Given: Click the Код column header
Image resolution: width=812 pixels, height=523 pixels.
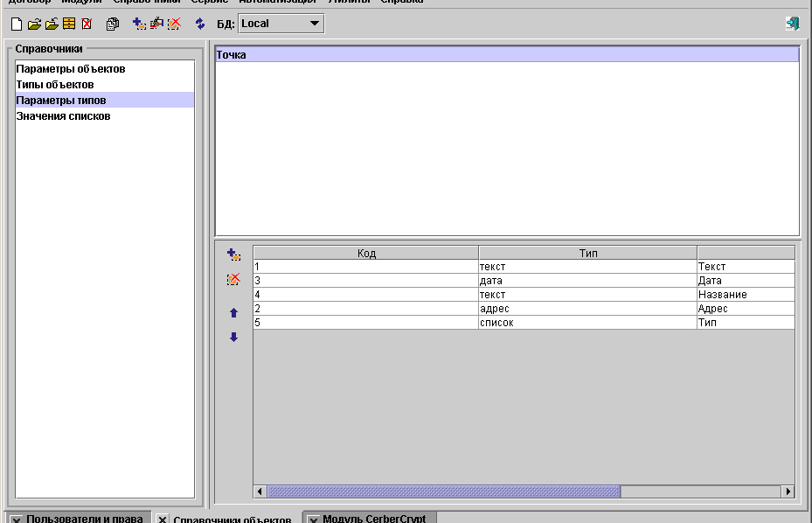Looking at the screenshot, I should click(366, 253).
